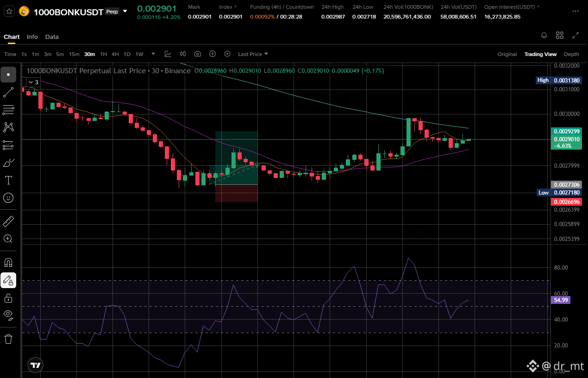Collapse the indicator legend showing 3

tap(33, 82)
